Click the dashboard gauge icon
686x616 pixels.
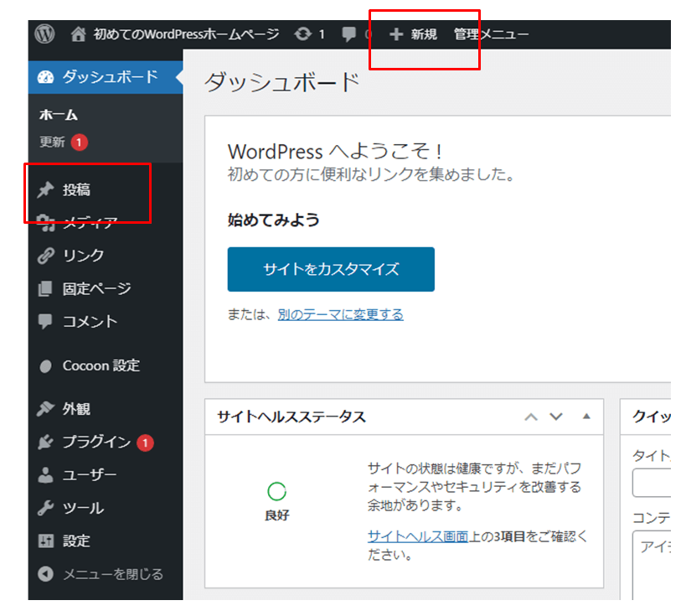tap(45, 77)
